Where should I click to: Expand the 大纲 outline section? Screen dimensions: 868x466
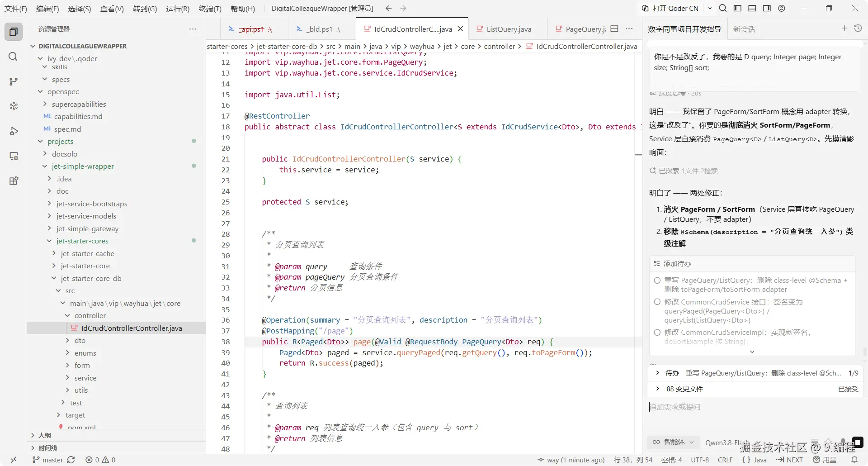(x=33, y=435)
